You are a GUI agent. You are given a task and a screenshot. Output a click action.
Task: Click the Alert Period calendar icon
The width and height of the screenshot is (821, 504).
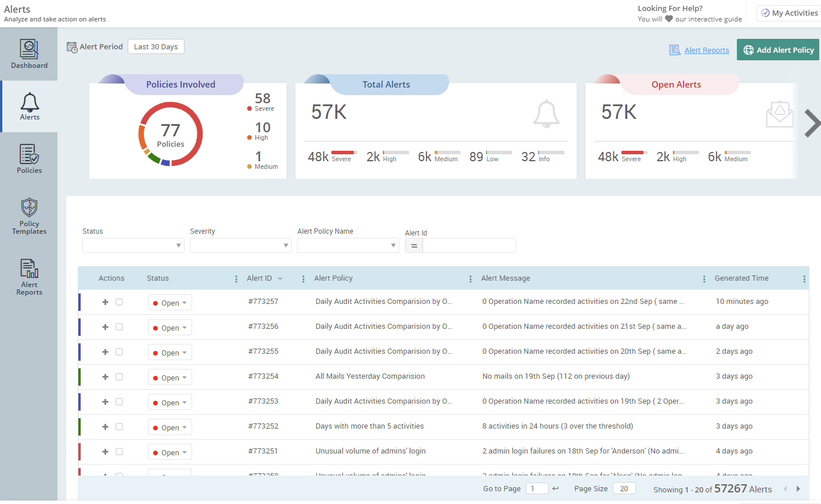click(72, 47)
